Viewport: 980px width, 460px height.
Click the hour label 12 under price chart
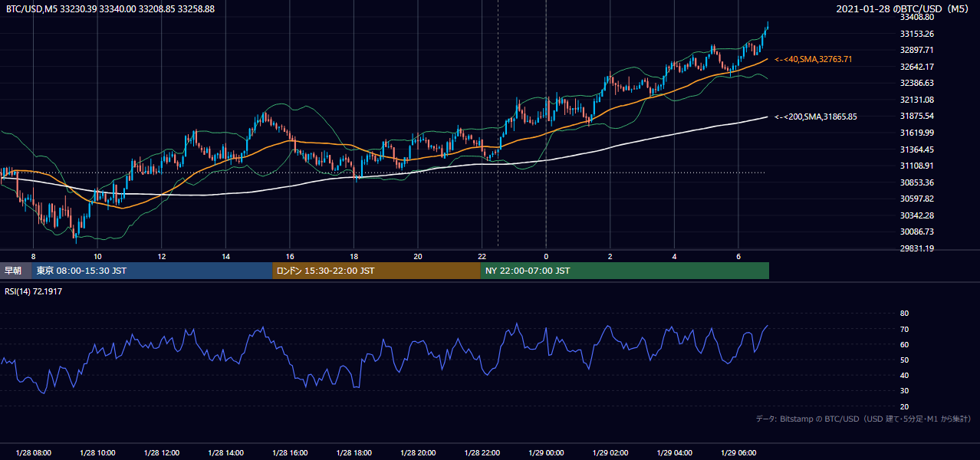click(162, 256)
